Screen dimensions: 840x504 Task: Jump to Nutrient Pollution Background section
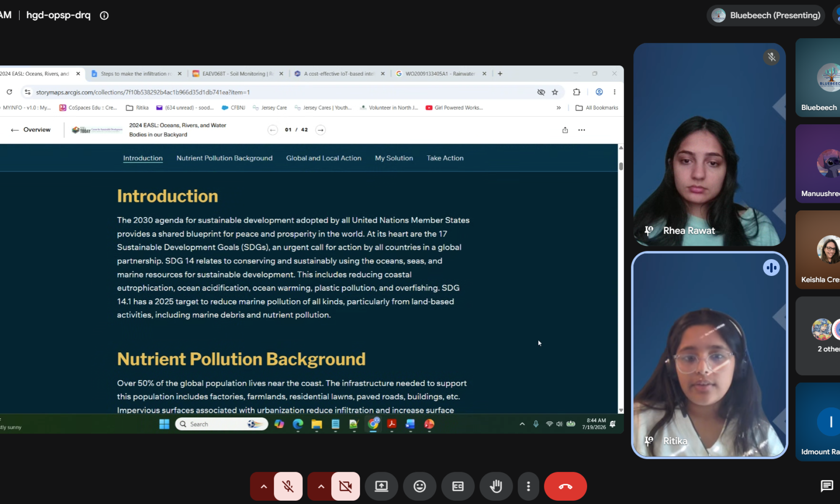(224, 158)
